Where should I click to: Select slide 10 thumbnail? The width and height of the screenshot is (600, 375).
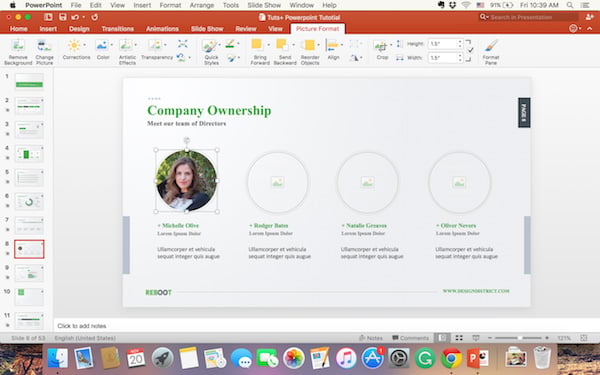(x=29, y=297)
